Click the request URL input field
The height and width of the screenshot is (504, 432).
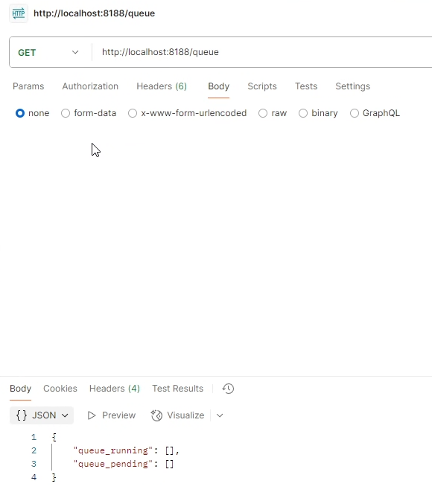pos(262,52)
